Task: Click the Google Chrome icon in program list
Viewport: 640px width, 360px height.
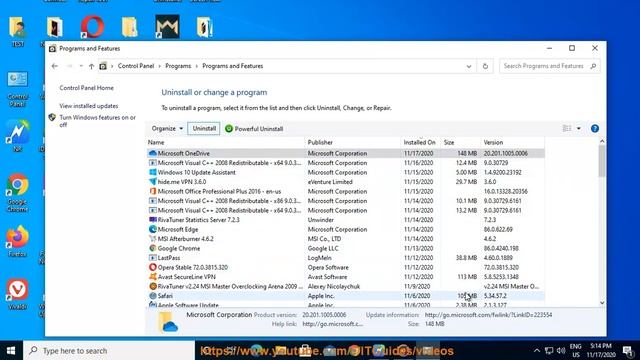Action: [x=153, y=248]
